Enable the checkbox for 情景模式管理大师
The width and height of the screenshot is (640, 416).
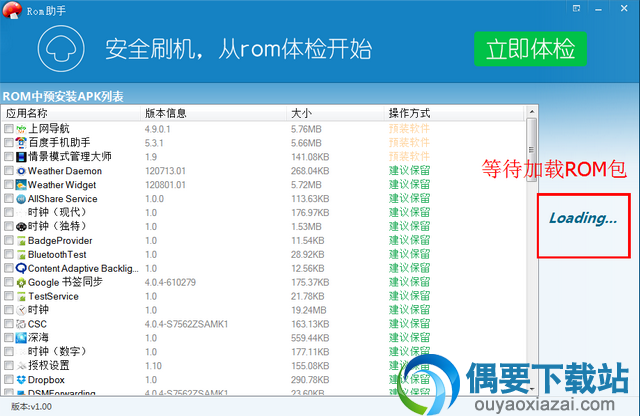tap(9, 157)
